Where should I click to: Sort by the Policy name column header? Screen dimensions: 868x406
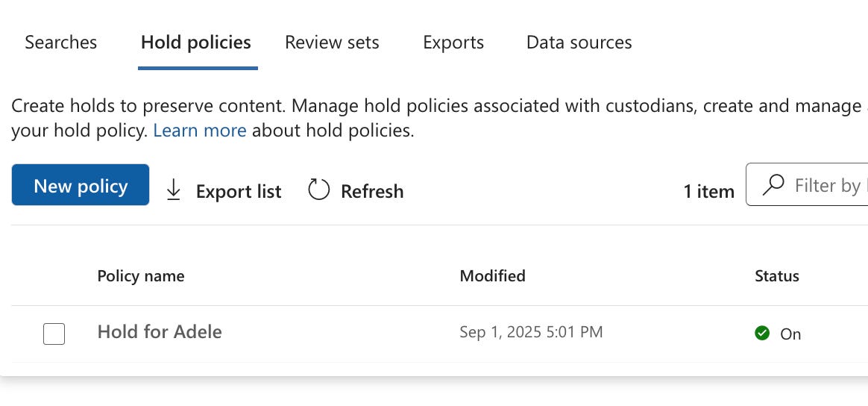click(141, 276)
